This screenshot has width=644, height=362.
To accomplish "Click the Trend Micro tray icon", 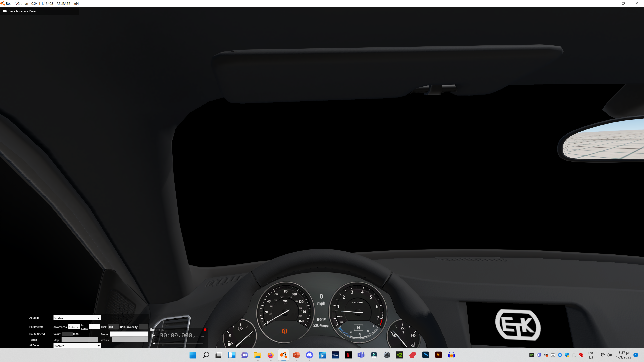I will (x=581, y=355).
